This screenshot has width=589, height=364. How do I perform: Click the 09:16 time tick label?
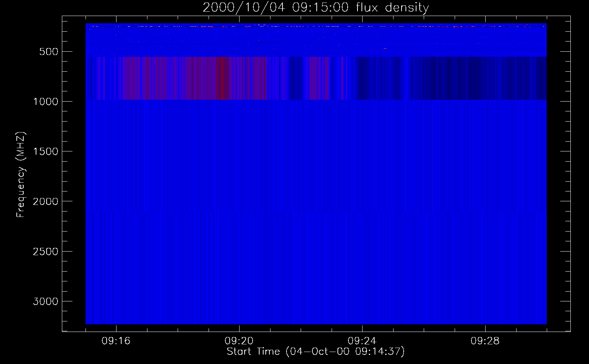(x=116, y=341)
